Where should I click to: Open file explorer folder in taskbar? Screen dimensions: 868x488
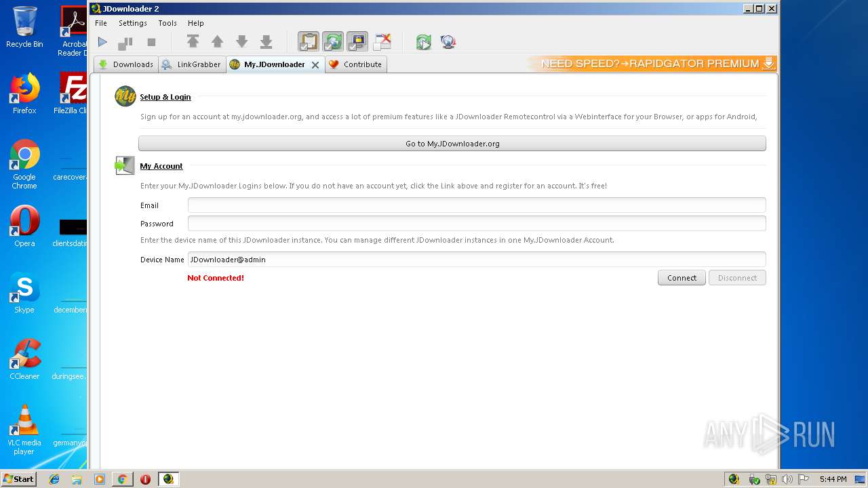[77, 479]
